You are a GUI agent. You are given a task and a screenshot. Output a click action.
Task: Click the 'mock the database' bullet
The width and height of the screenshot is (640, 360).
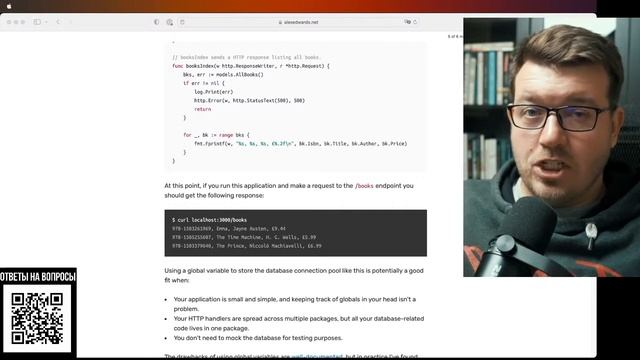click(258, 338)
